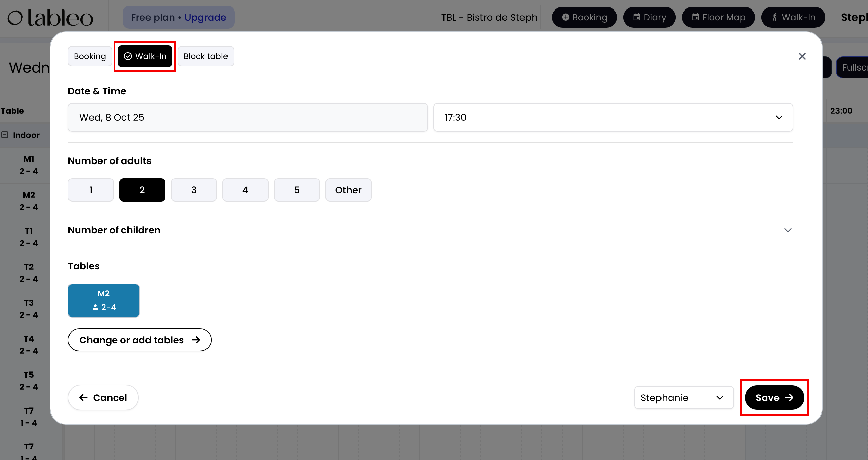Screen dimensions: 868x460
Task: Click the header Walk-In button
Action: (793, 17)
